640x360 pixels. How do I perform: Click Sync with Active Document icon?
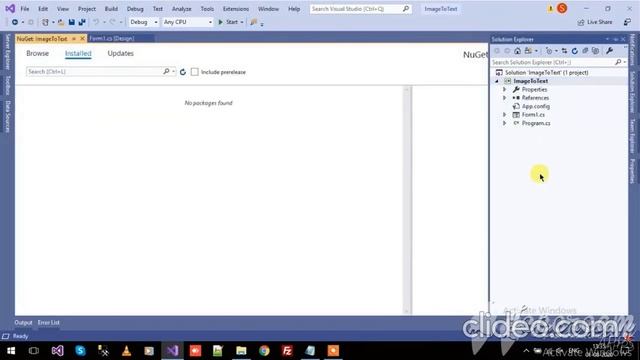(564, 51)
